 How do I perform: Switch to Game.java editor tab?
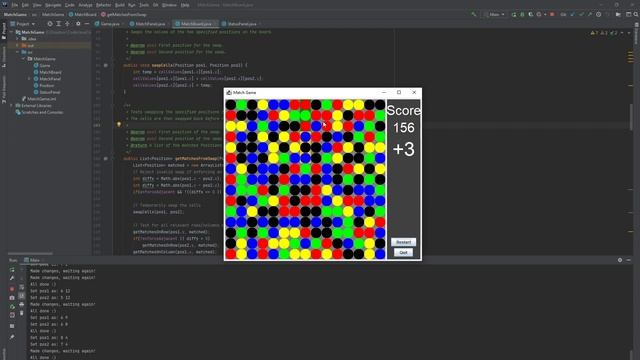[109, 24]
